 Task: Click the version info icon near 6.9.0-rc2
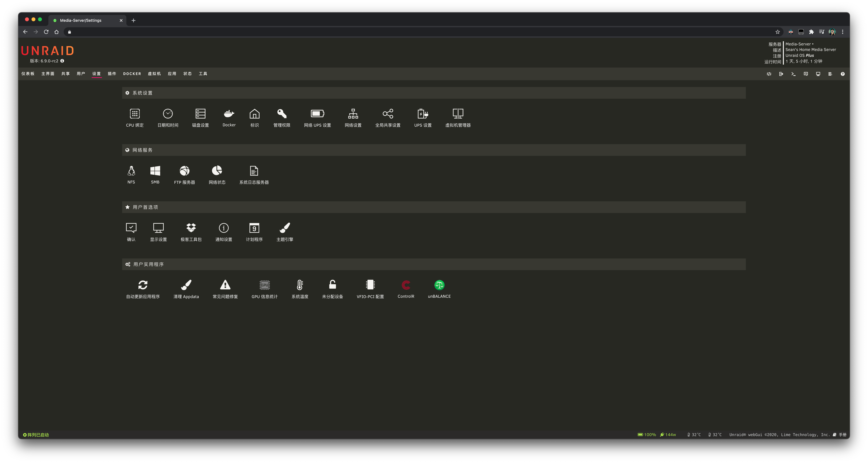click(x=62, y=61)
